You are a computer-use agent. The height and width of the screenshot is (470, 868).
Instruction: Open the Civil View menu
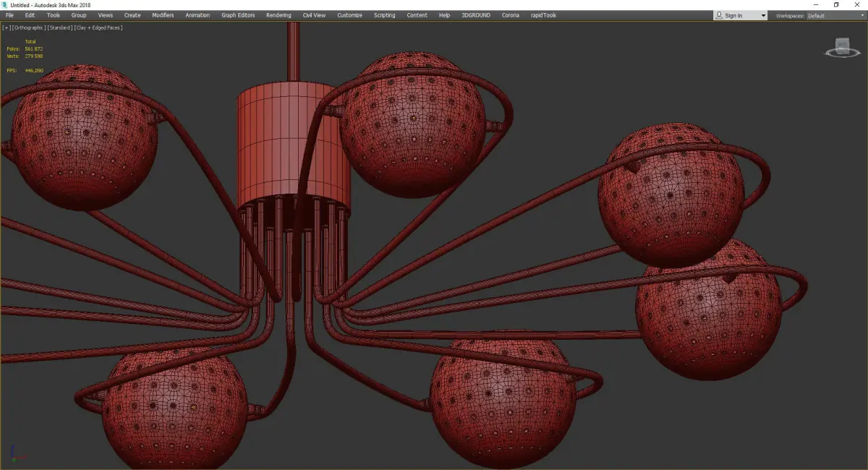(314, 15)
